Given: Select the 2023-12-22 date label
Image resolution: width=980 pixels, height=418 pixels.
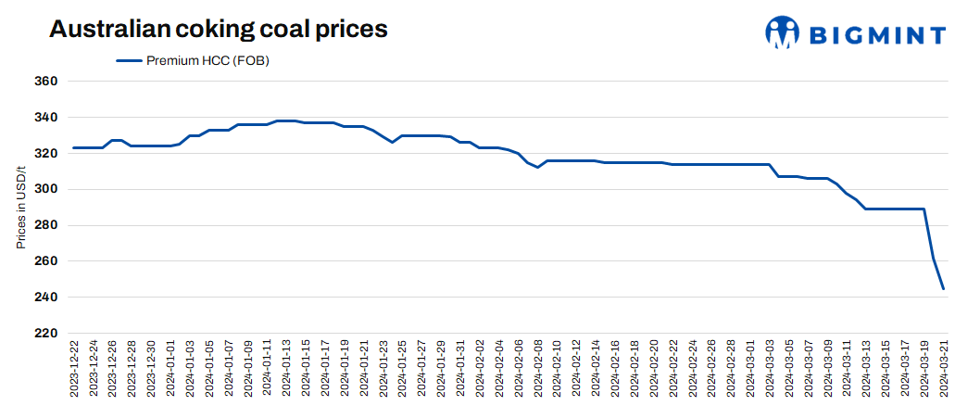Looking at the screenshot, I should pos(74,369).
